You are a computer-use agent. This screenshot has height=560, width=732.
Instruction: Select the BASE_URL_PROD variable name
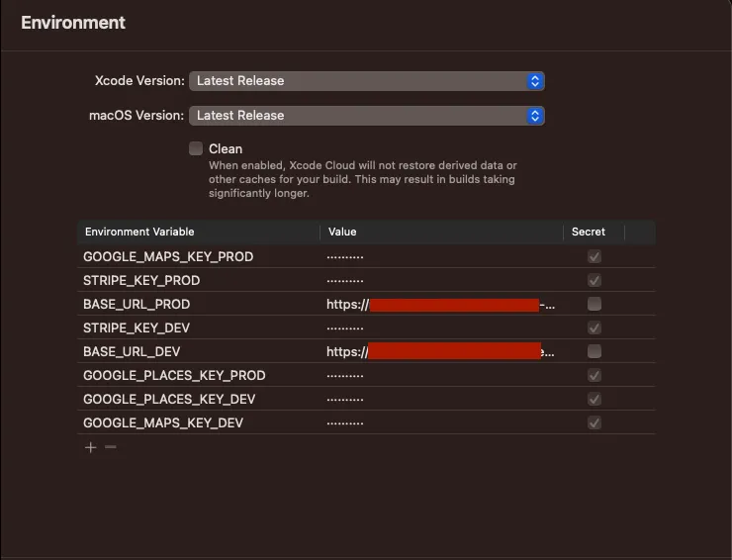coord(137,305)
